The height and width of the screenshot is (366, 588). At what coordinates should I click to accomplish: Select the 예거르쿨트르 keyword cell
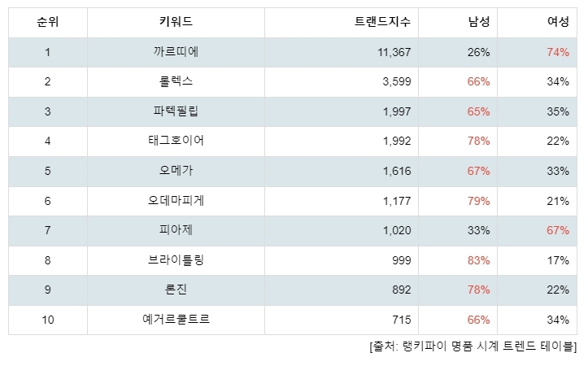[176, 320]
